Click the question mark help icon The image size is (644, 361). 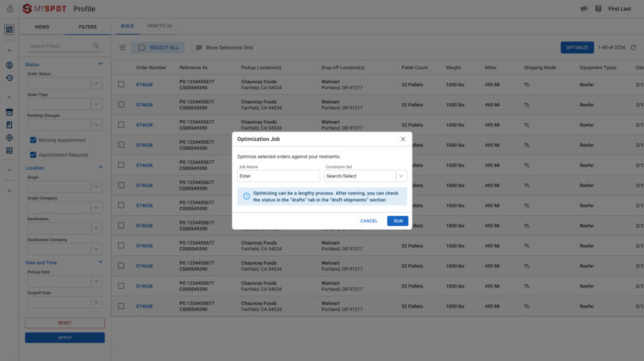pos(598,9)
